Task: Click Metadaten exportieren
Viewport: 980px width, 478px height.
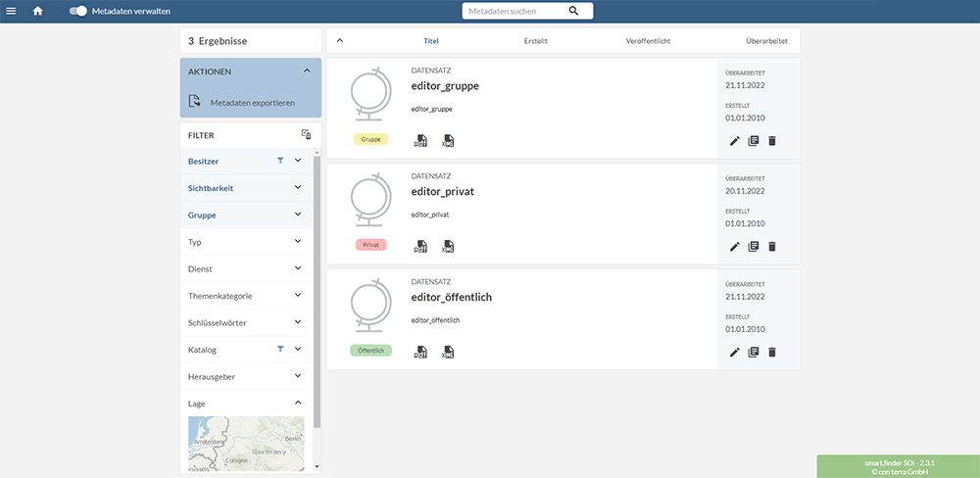Action: pos(251,102)
